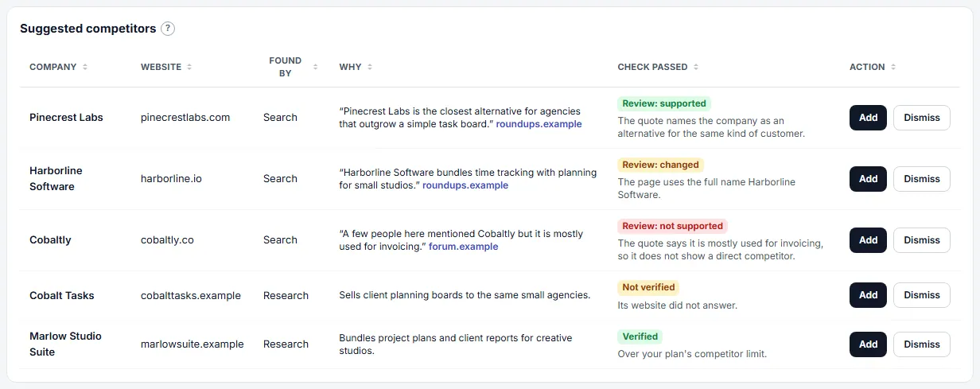Screen dimensions: 980x389
Task: Click 'Its website did not answer.' note
Action: tap(678, 305)
